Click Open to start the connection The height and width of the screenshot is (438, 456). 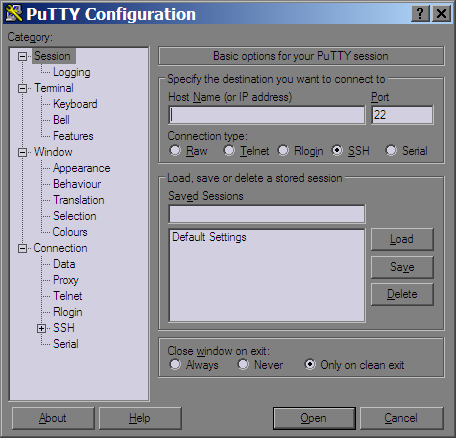point(314,418)
